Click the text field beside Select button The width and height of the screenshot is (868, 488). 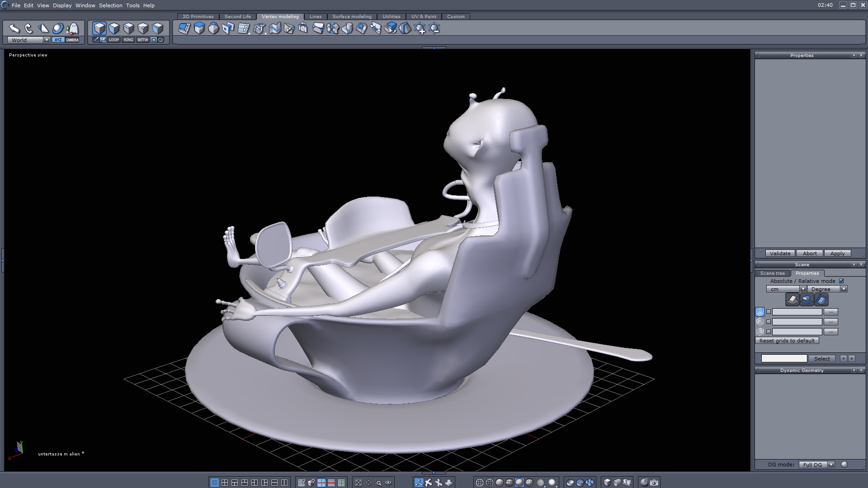point(784,358)
